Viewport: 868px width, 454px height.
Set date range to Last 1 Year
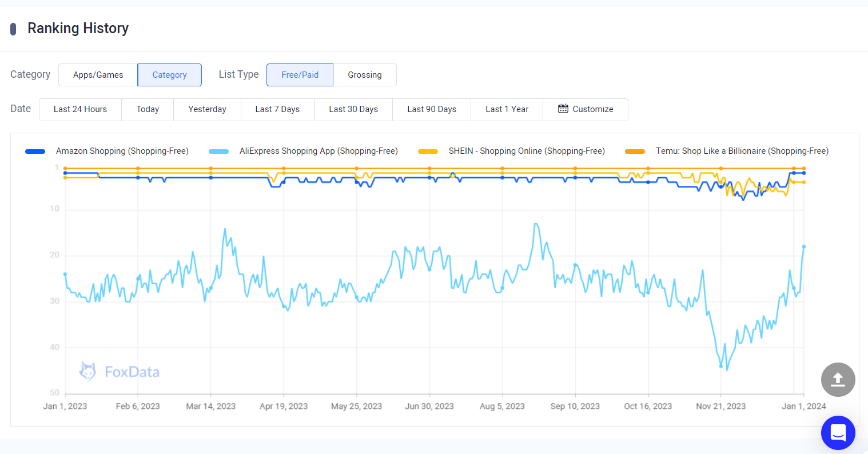(x=507, y=109)
